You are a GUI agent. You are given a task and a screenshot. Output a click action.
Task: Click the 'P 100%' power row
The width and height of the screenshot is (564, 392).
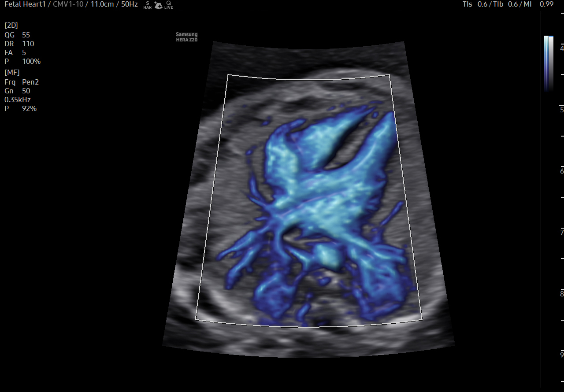22,61
